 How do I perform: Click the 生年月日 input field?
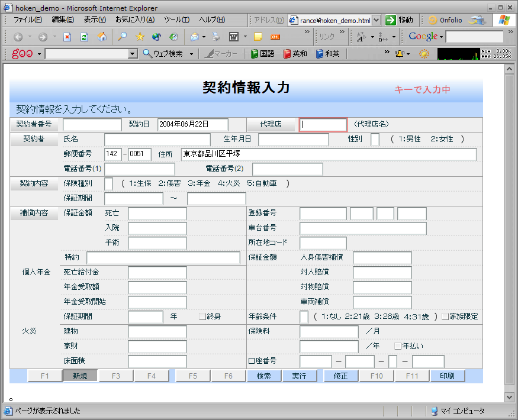pos(294,140)
